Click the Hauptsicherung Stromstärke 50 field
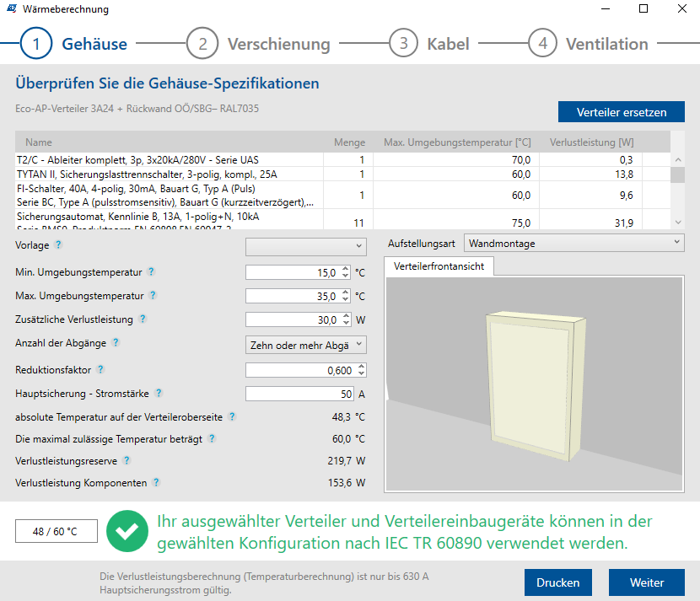700x601 pixels. [x=299, y=394]
